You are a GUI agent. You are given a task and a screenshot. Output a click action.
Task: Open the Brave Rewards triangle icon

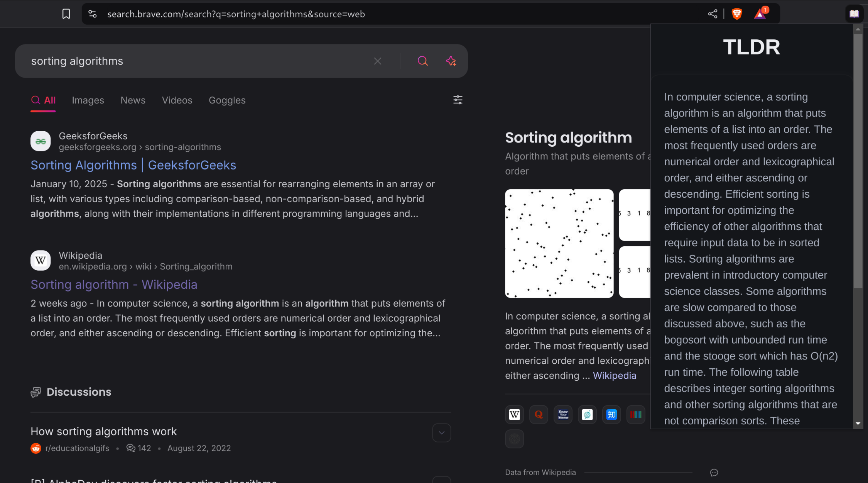pos(760,14)
